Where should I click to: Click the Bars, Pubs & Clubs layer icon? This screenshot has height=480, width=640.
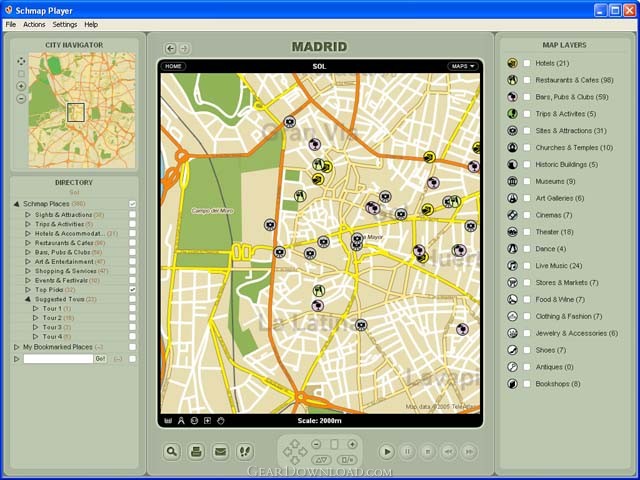tap(512, 97)
